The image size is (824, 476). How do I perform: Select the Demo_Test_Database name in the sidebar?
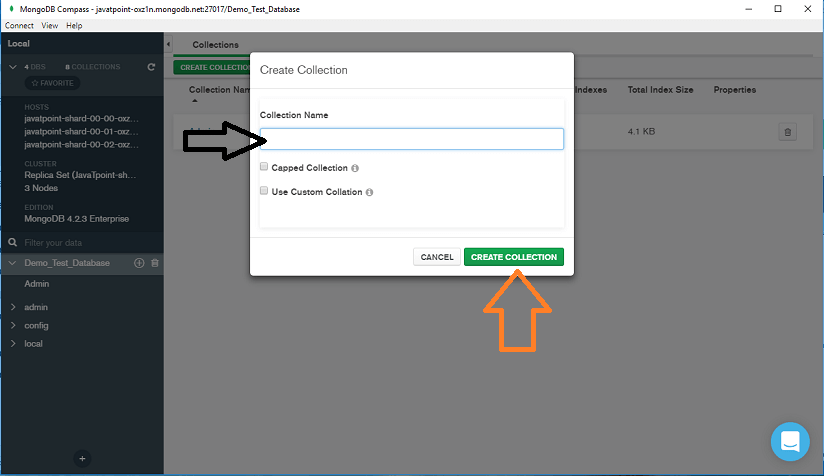67,263
